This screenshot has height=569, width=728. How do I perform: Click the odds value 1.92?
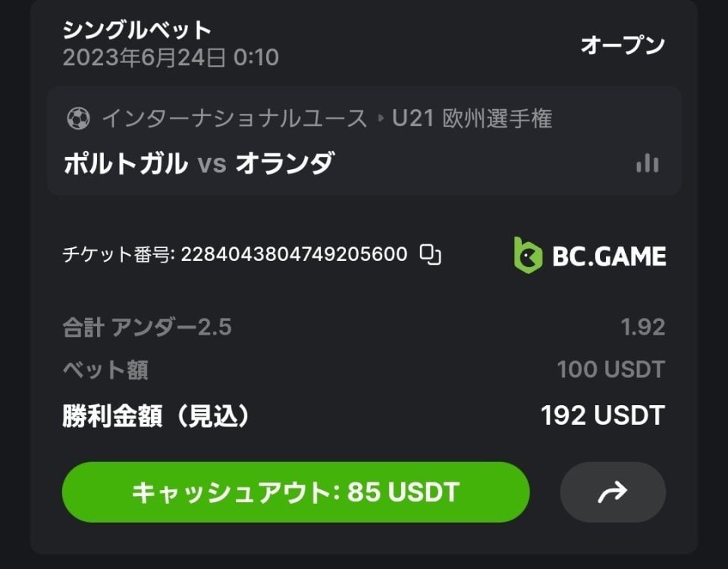click(642, 328)
